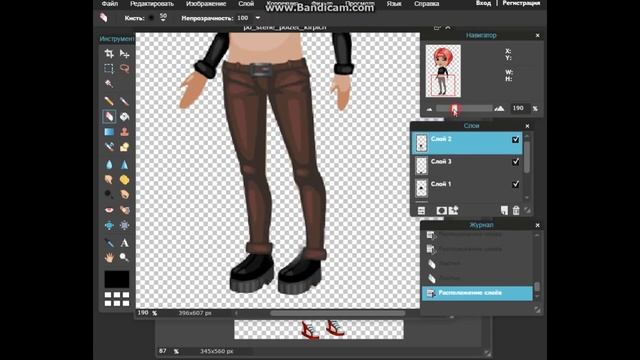The width and height of the screenshot is (640, 360).
Task: Open the black main color swatch
Action: pos(117,280)
